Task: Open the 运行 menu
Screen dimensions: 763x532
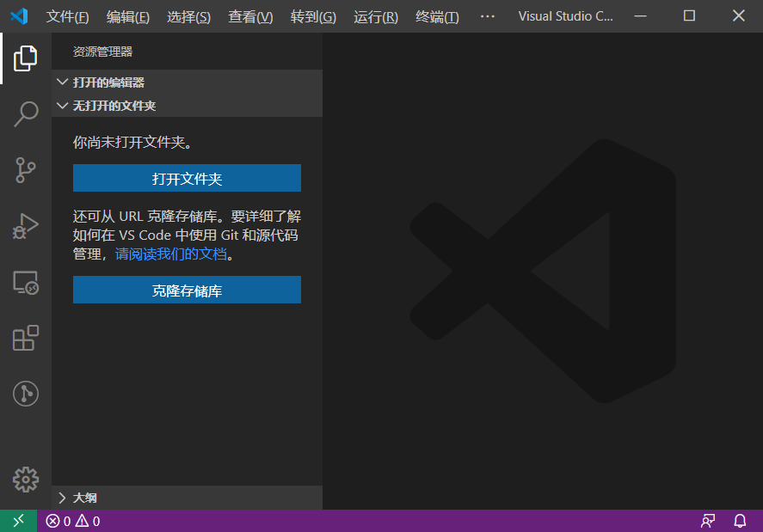Action: (x=375, y=15)
